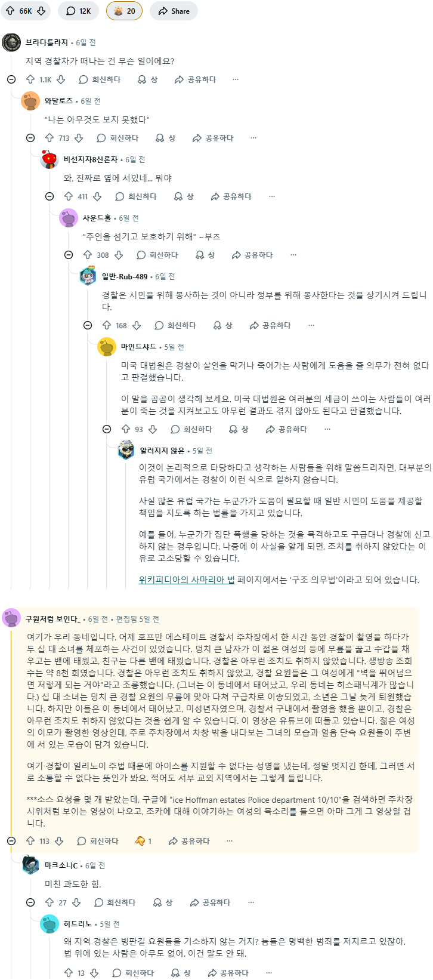Downvote the 사운드홀 comment with 308 votes
The width and height of the screenshot is (433, 980).
pos(119,255)
